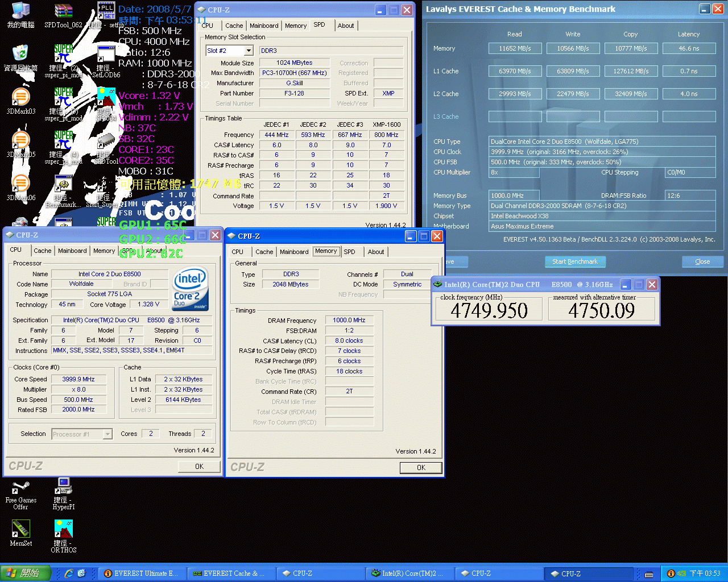The width and height of the screenshot is (728, 582).
Task: Switch to About tab in SPD CPU-Z window
Action: point(346,26)
